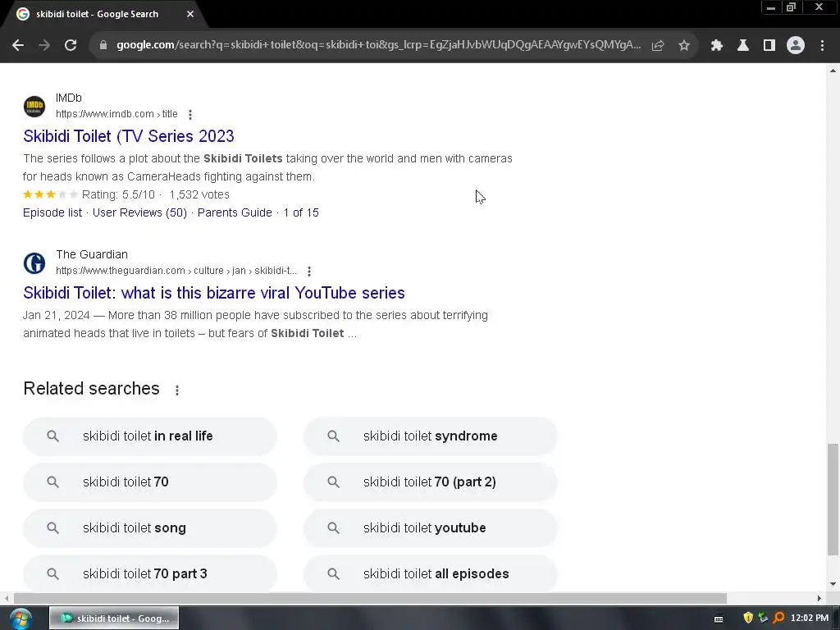Search skibidi toilet in real life

pos(150,436)
